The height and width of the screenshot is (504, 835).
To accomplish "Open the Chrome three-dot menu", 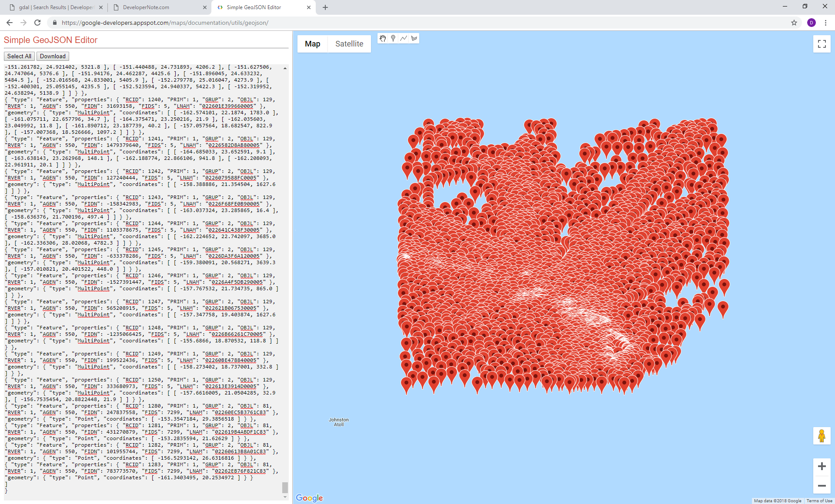I will [x=825, y=23].
